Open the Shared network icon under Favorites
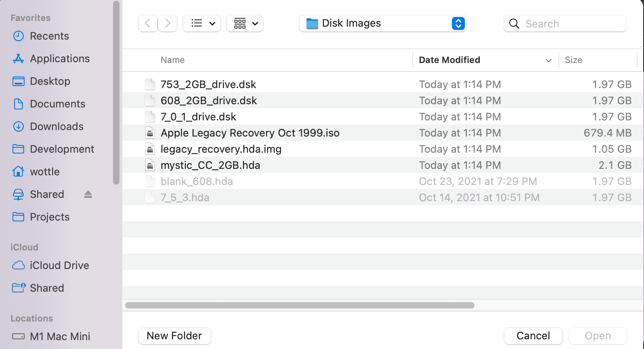 pyautogui.click(x=18, y=194)
